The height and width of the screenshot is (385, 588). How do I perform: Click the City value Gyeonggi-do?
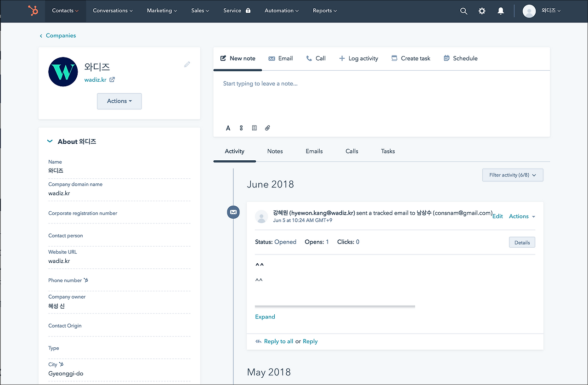click(66, 374)
